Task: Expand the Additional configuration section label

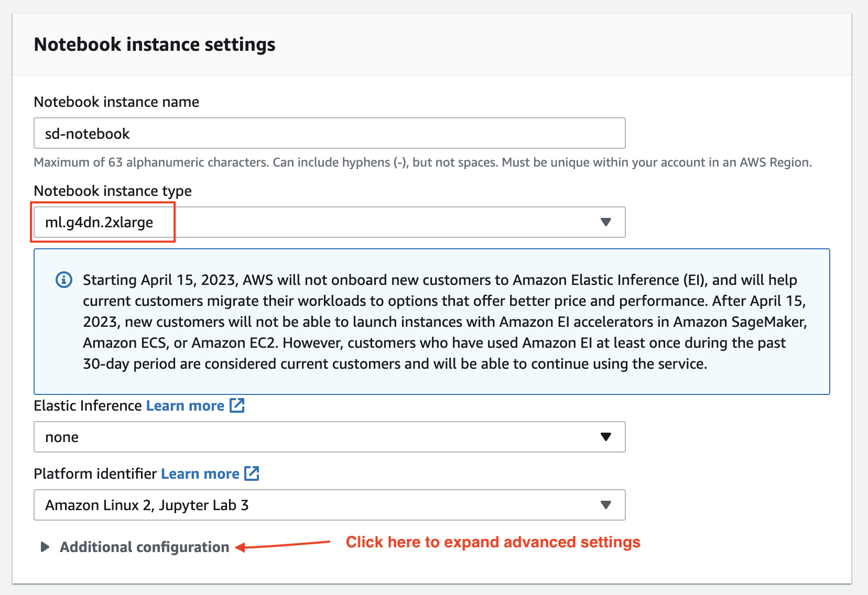Action: [144, 547]
